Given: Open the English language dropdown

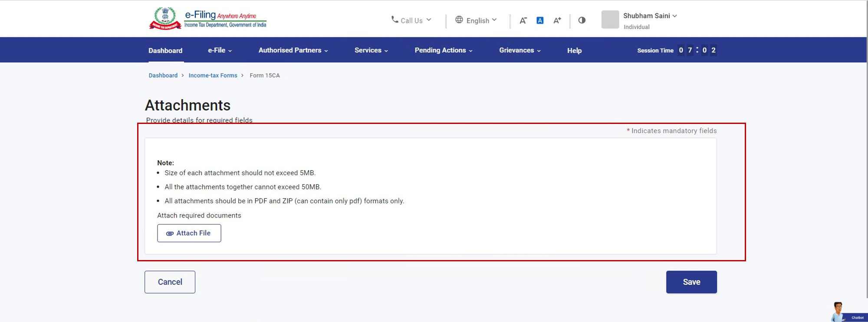Looking at the screenshot, I should pyautogui.click(x=476, y=20).
